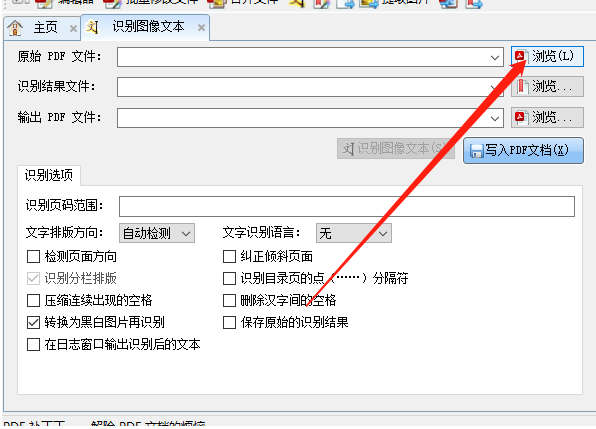Open 文字排版方向 dropdown showing 自动检测

[x=157, y=233]
